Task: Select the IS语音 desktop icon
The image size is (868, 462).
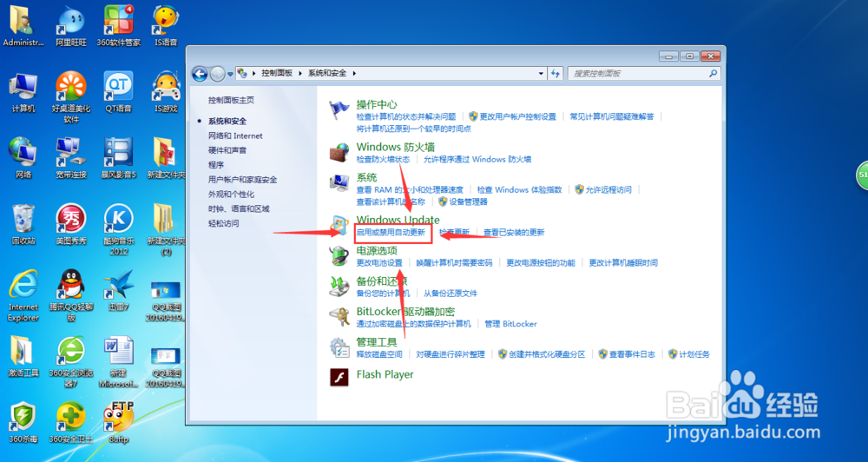Action: coord(166,26)
